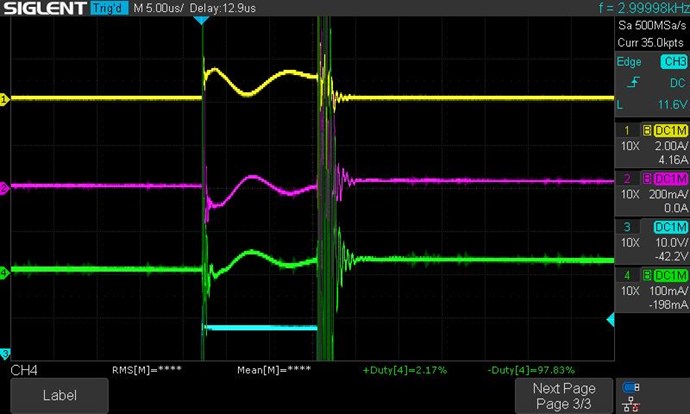The width and height of the screenshot is (690, 414).
Task: Click the DC trigger coupling label
Action: (677, 83)
